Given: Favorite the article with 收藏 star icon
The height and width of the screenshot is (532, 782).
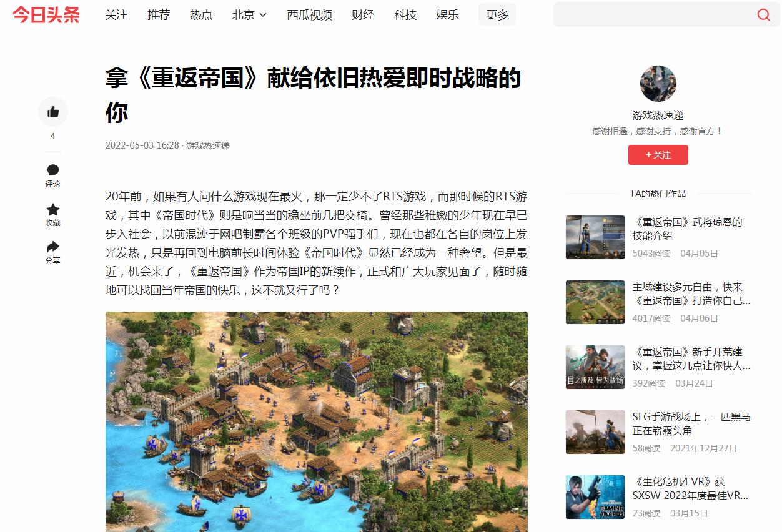Looking at the screenshot, I should [x=53, y=209].
